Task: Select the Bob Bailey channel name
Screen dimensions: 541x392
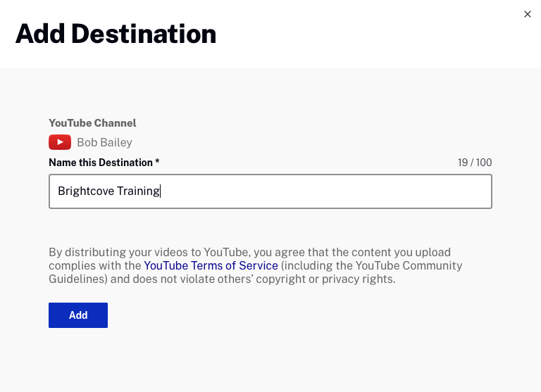Action: (x=104, y=142)
